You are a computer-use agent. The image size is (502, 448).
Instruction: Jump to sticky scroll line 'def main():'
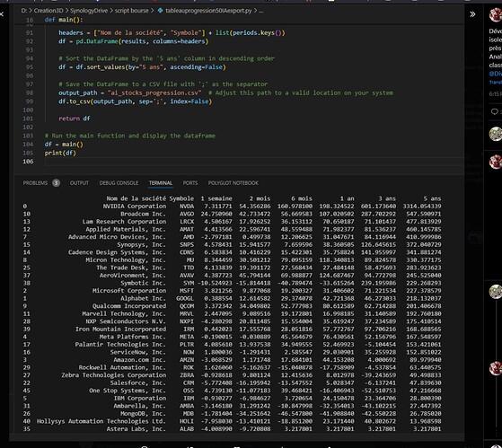tap(64, 20)
